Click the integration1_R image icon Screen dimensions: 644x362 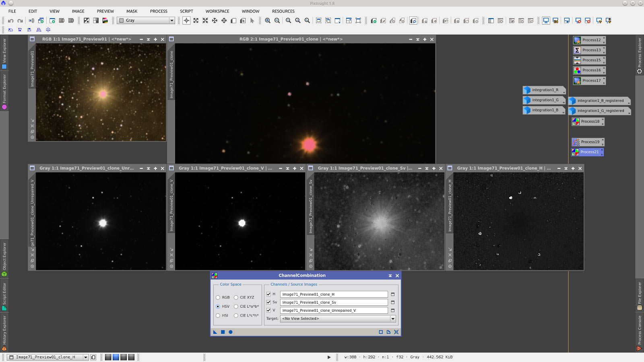tap(544, 90)
